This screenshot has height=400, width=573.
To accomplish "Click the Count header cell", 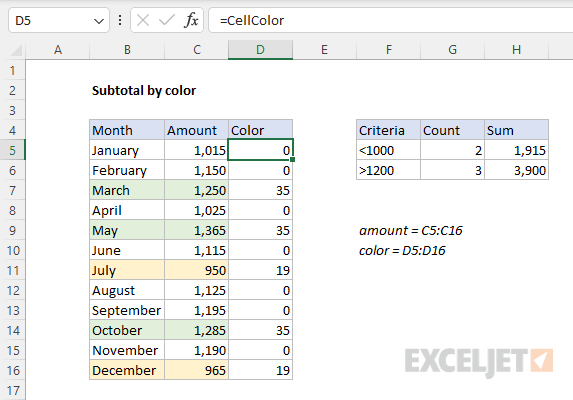I will [x=452, y=130].
